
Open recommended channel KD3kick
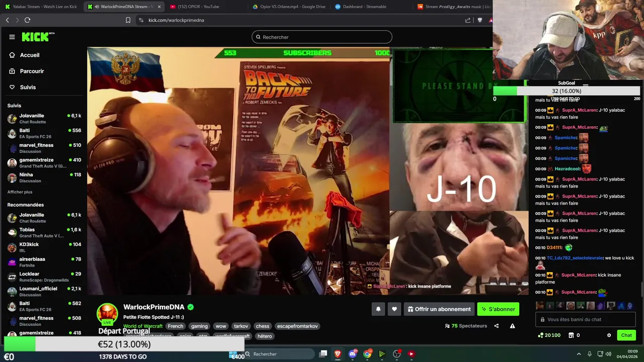[44, 247]
